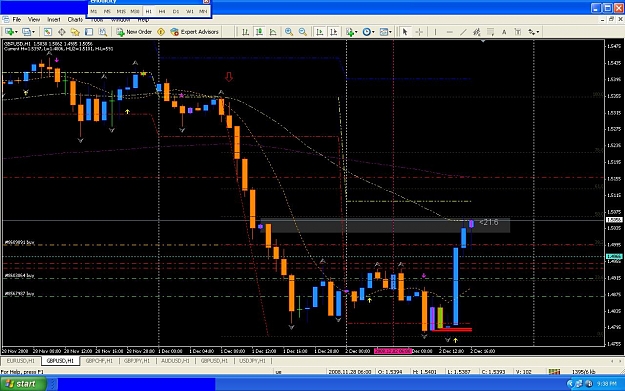Select the vertical line drawing tool
Screen dimensions: 625x391
pos(435,32)
